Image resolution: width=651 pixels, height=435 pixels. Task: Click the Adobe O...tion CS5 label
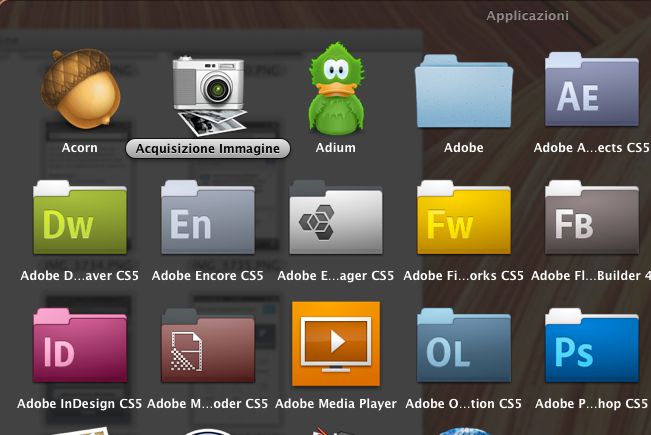click(x=464, y=403)
